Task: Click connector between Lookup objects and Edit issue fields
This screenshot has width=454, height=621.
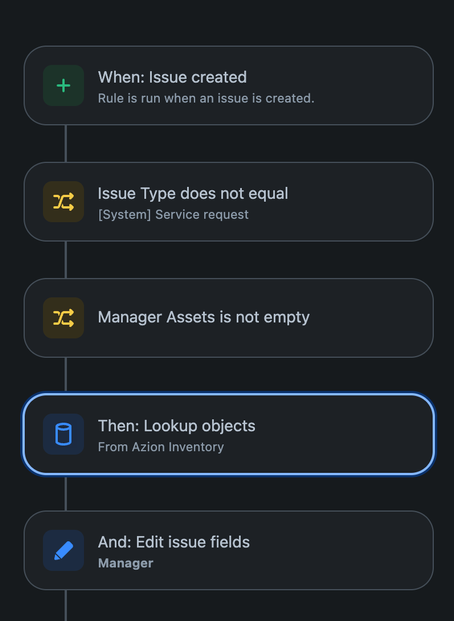Action: (65, 493)
